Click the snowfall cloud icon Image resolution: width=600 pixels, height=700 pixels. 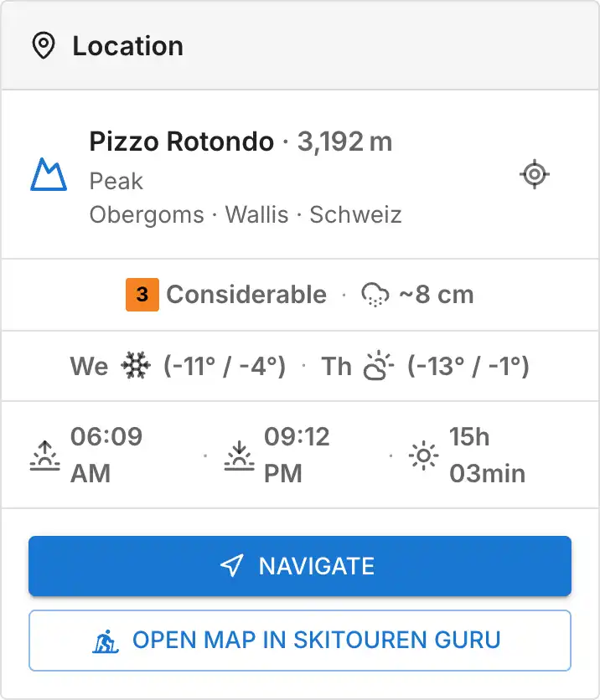(375, 295)
